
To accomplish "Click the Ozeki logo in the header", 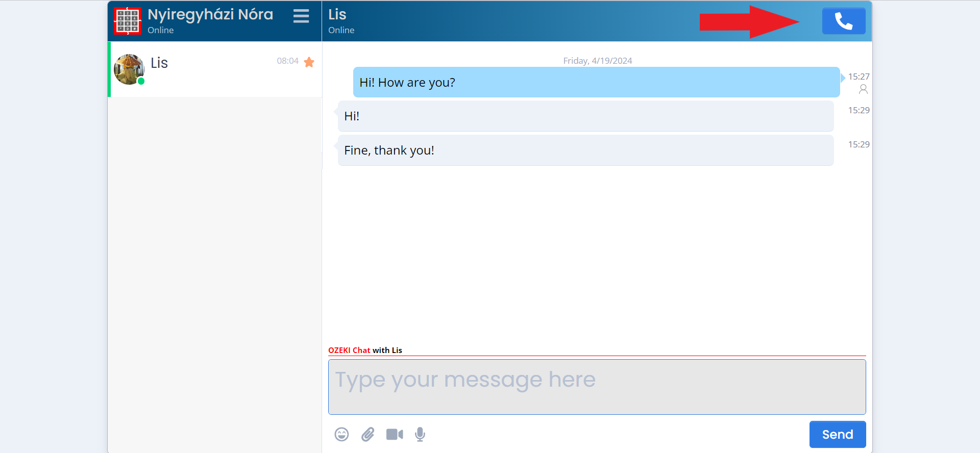I will [x=128, y=21].
